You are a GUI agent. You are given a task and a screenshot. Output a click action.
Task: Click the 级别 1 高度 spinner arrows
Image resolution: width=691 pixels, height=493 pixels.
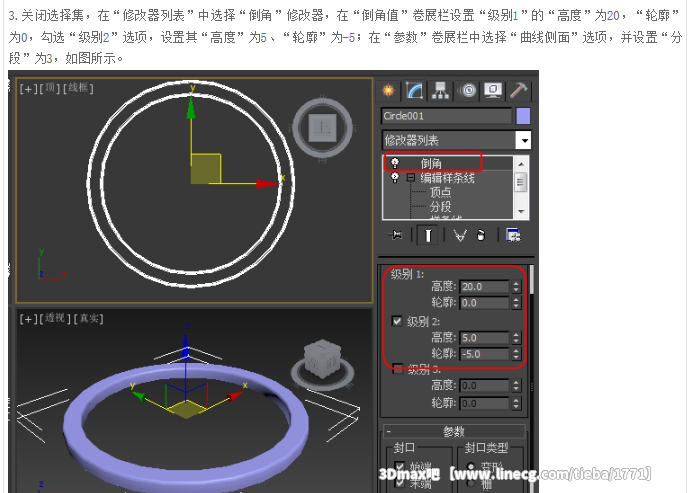516,287
